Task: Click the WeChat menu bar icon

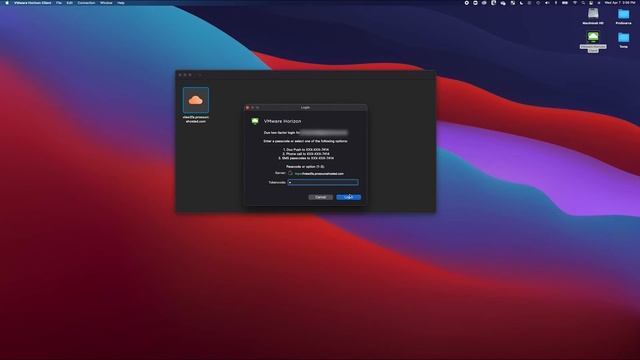Action: click(503, 3)
